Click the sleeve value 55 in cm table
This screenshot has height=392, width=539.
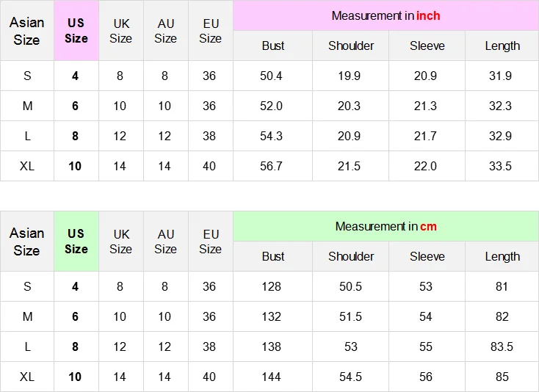(x=426, y=346)
